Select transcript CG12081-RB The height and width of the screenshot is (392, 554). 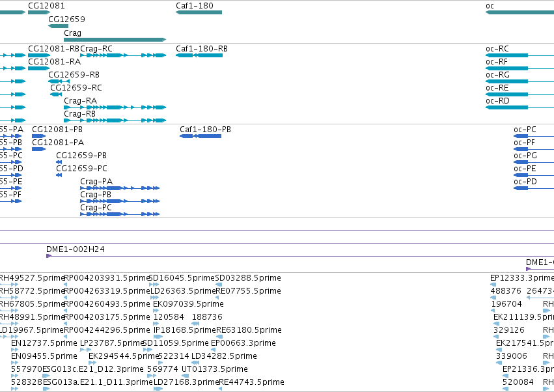39,55
